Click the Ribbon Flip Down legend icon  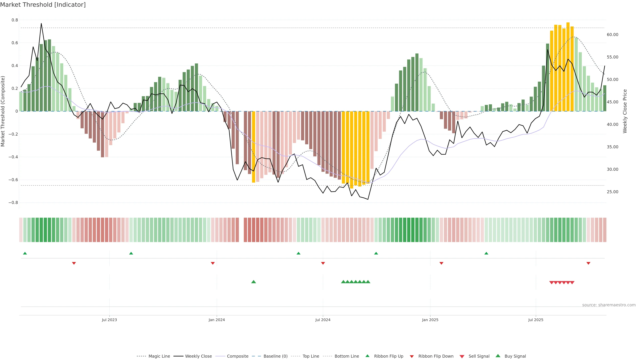point(412,356)
